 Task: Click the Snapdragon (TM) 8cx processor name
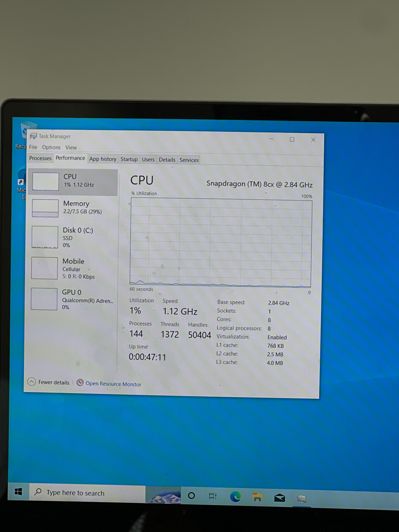click(260, 184)
